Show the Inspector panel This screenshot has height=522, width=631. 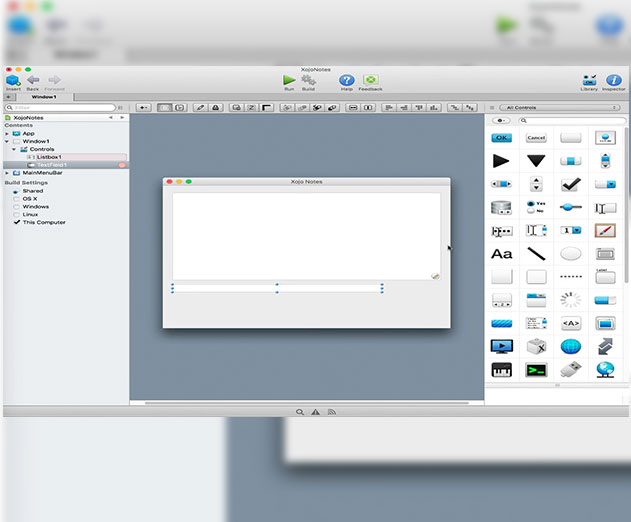tap(614, 81)
